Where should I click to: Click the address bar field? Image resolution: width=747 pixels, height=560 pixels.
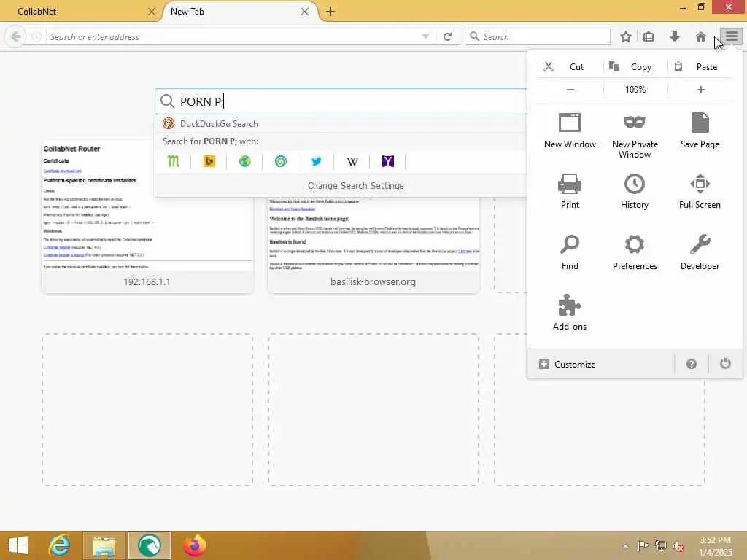coord(233,36)
